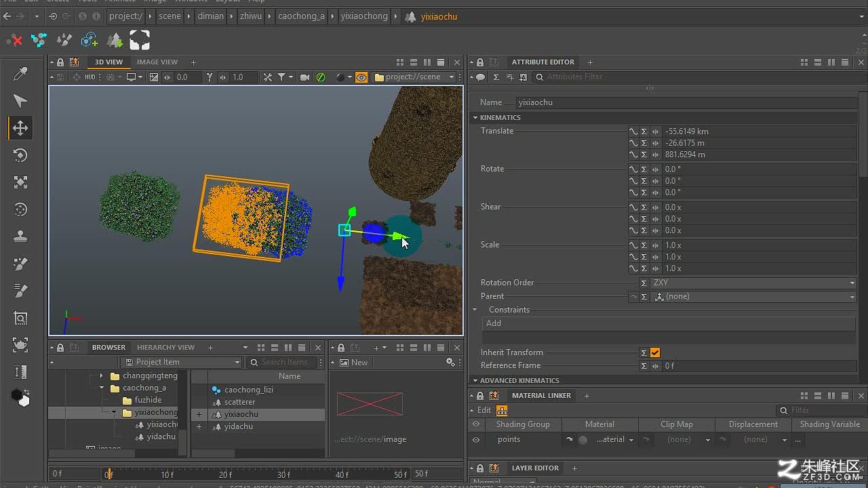Click the green circle-slash icon in 3D view toolbar
This screenshot has width=868, height=488.
321,77
